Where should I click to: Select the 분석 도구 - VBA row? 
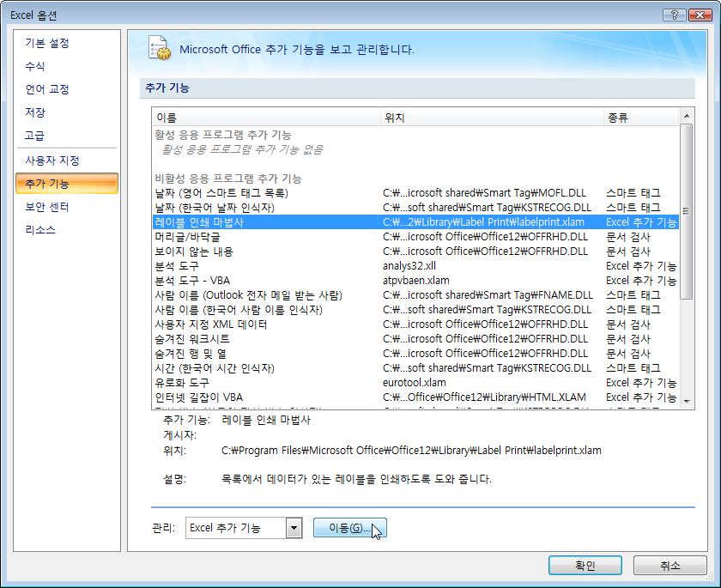tap(415, 281)
